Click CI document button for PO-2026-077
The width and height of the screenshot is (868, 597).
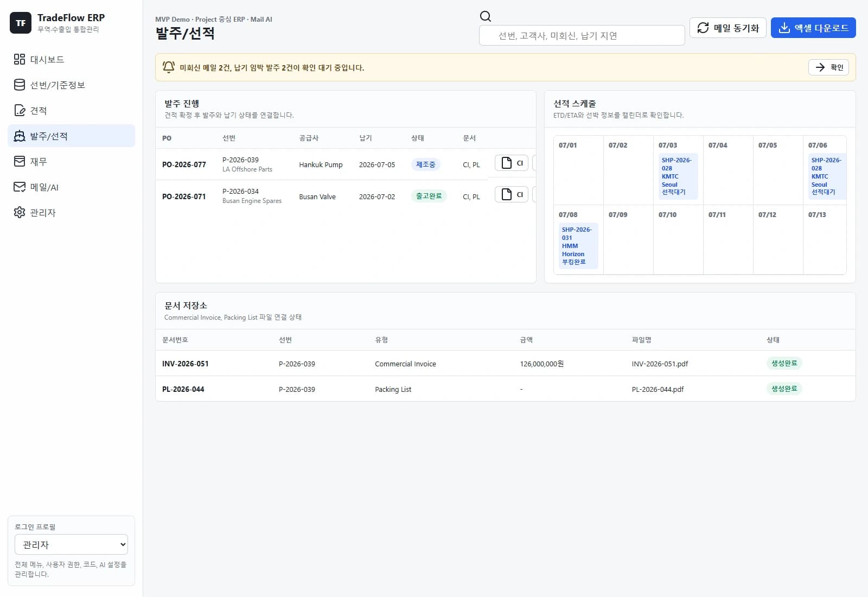pos(511,163)
